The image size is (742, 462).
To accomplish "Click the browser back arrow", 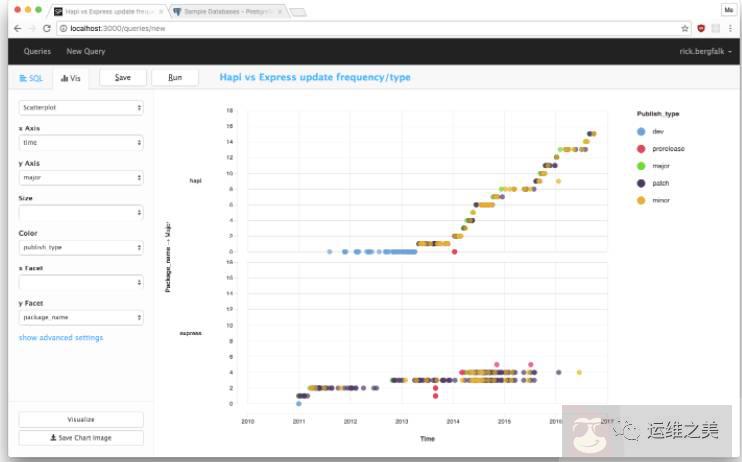I will point(17,29).
